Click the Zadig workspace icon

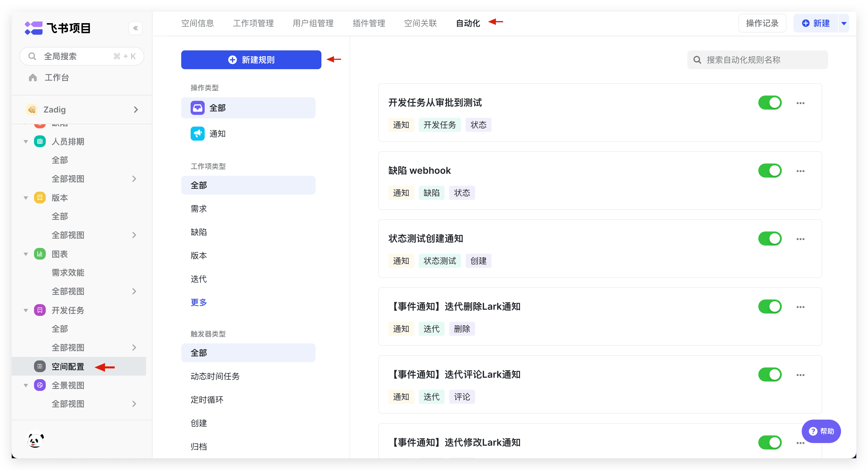point(32,109)
